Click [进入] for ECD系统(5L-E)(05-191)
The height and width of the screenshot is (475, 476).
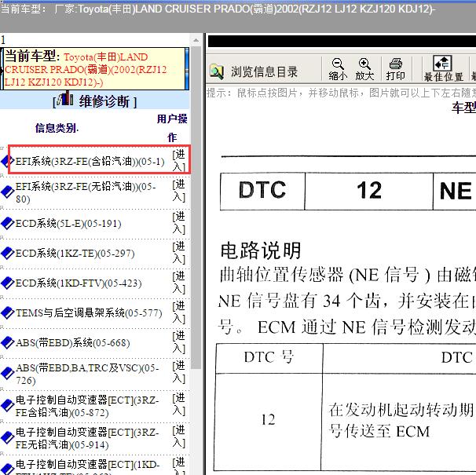(179, 223)
